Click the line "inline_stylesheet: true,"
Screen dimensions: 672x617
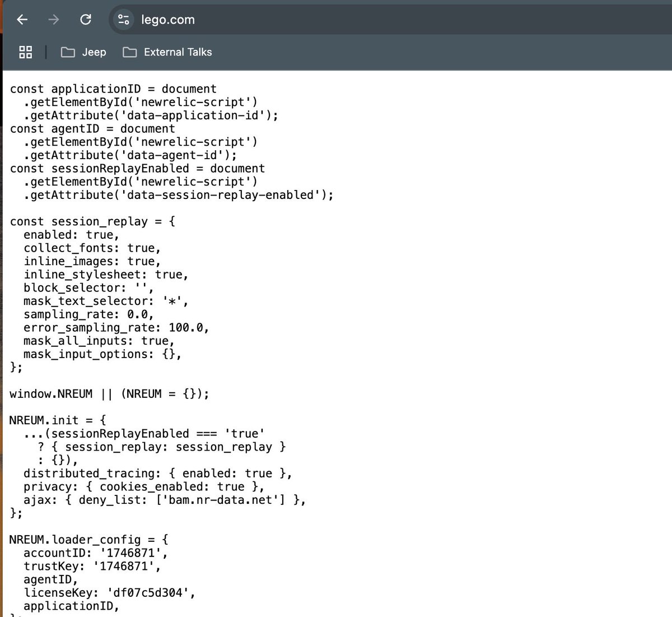106,275
